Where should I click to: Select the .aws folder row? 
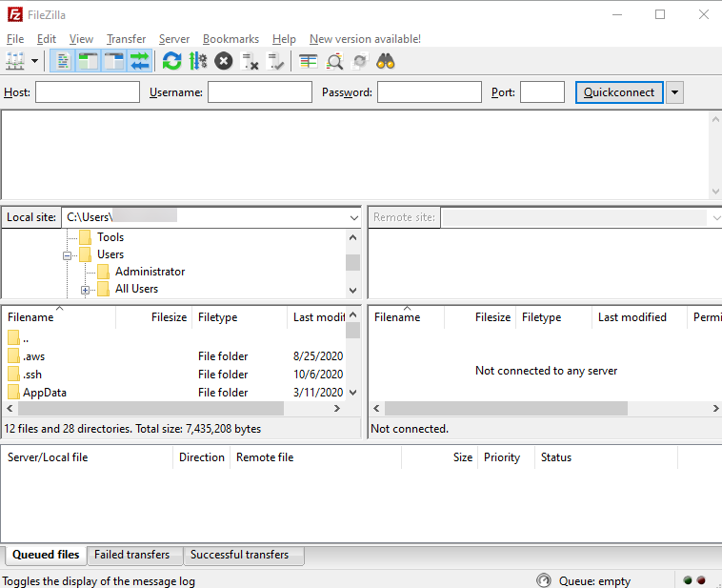[175, 356]
